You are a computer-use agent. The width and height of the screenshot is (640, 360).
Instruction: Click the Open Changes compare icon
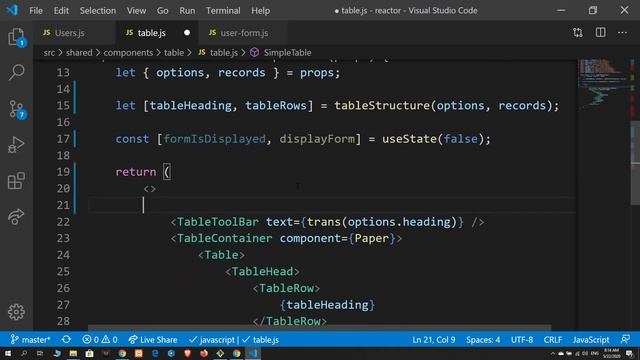coord(578,33)
